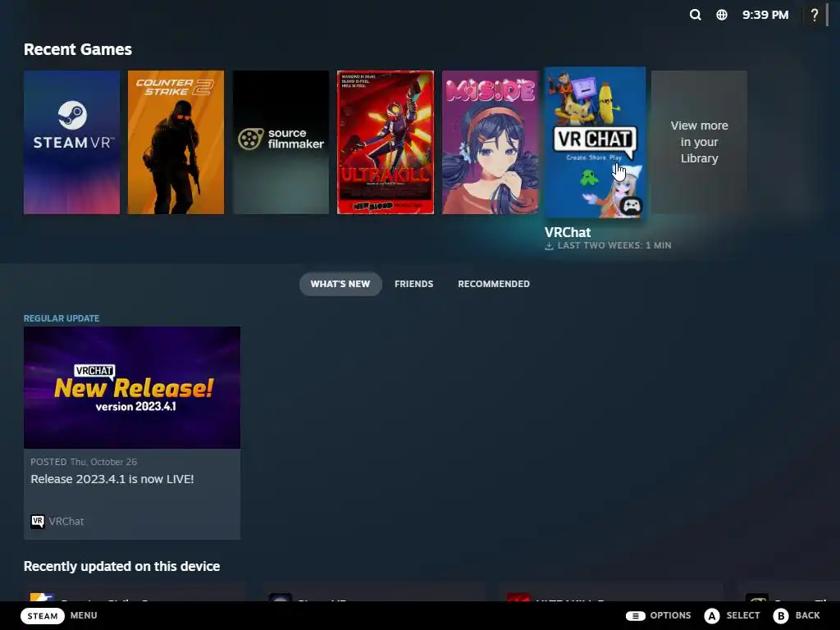
Task: Open the search magnifier icon
Action: pos(695,15)
